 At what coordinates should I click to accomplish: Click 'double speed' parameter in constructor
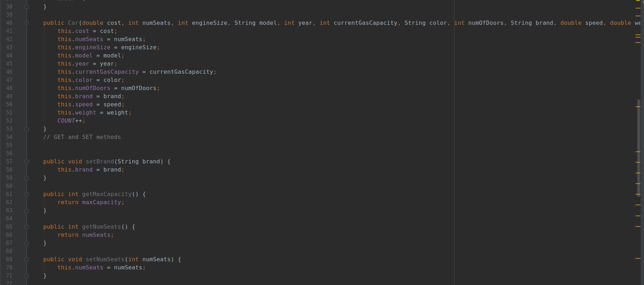click(581, 23)
